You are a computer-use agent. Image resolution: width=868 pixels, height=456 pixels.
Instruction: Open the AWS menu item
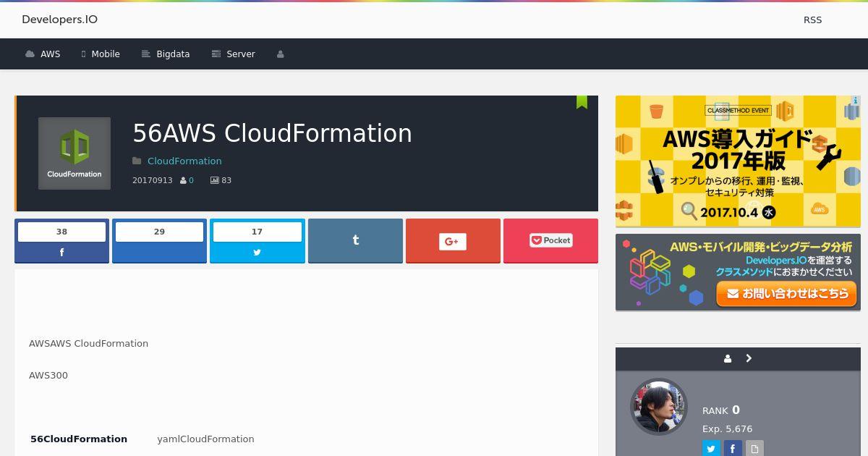point(43,54)
